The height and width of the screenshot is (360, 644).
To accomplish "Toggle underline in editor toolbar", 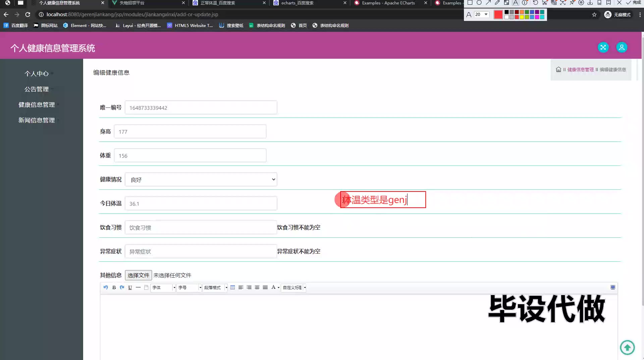I will coord(130,287).
